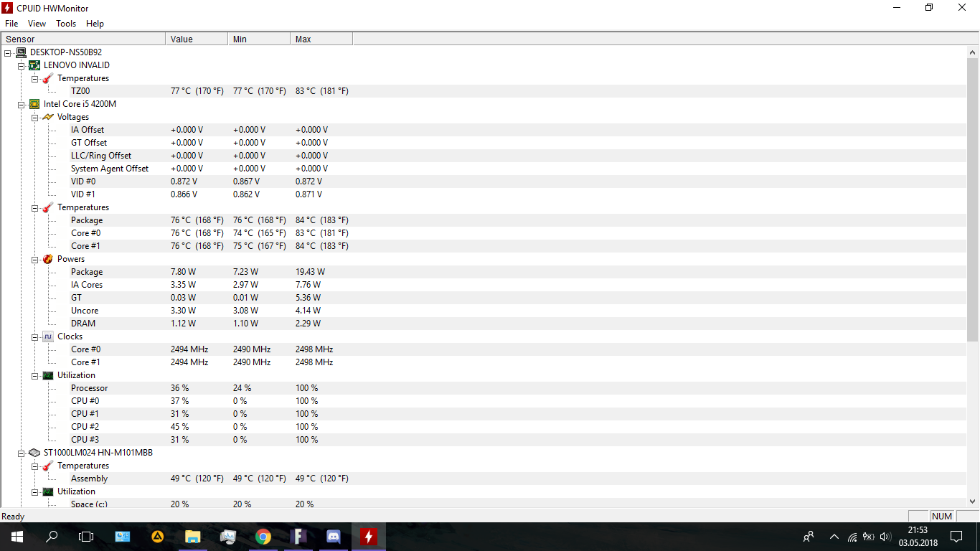The image size is (980, 551).
Task: Click the CPUID HWMonitor title bar icon
Action: click(7, 8)
